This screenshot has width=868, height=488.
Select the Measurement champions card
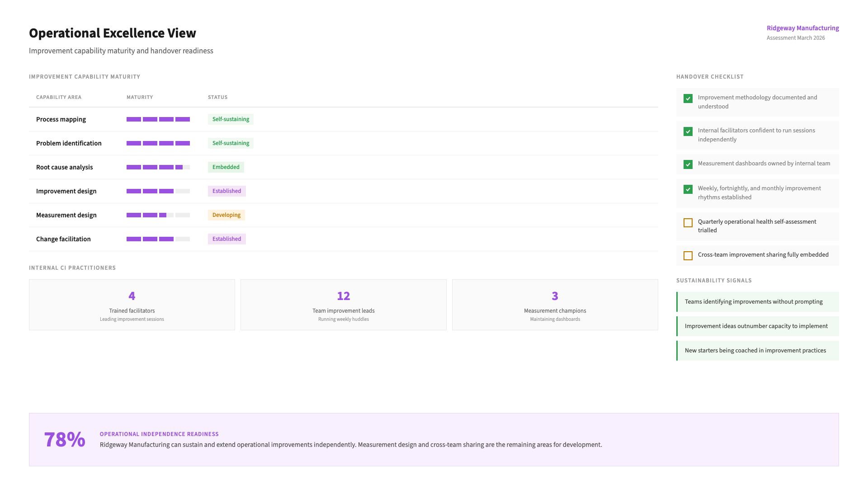tap(555, 305)
